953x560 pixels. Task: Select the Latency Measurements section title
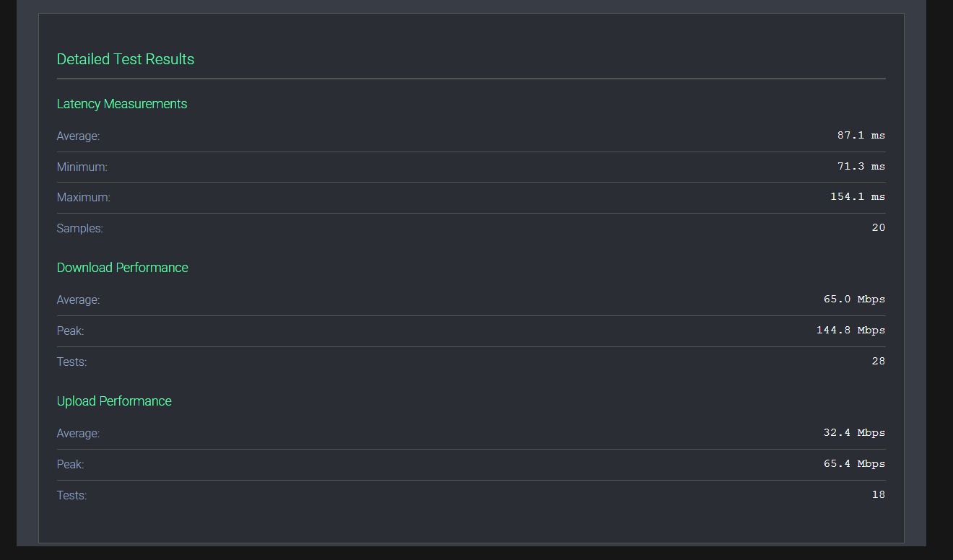(x=122, y=104)
